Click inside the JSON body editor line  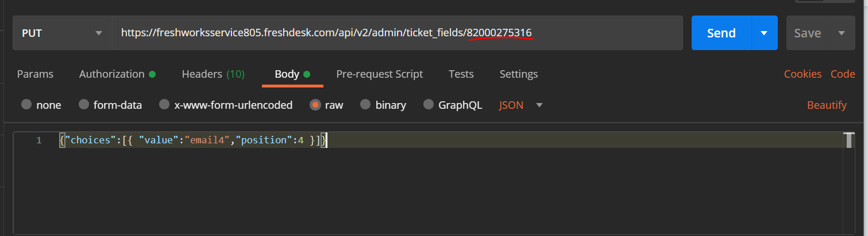451,140
